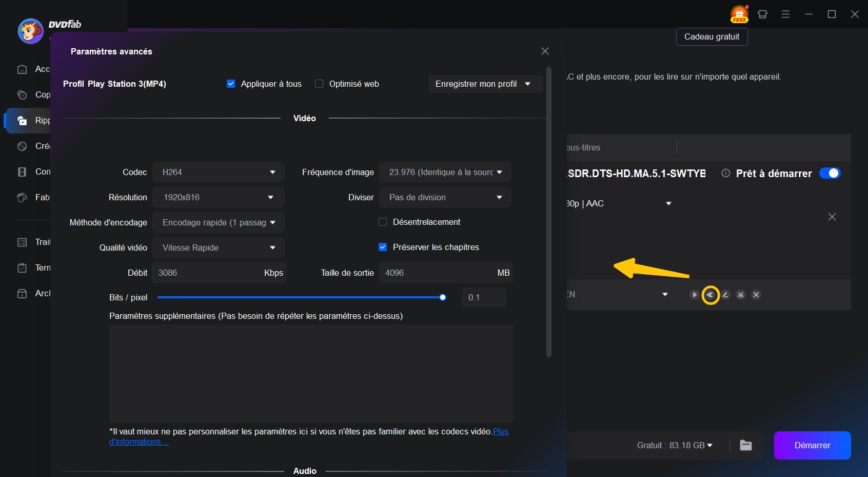
Task: Open advanced settings wrench icon
Action: coord(710,295)
